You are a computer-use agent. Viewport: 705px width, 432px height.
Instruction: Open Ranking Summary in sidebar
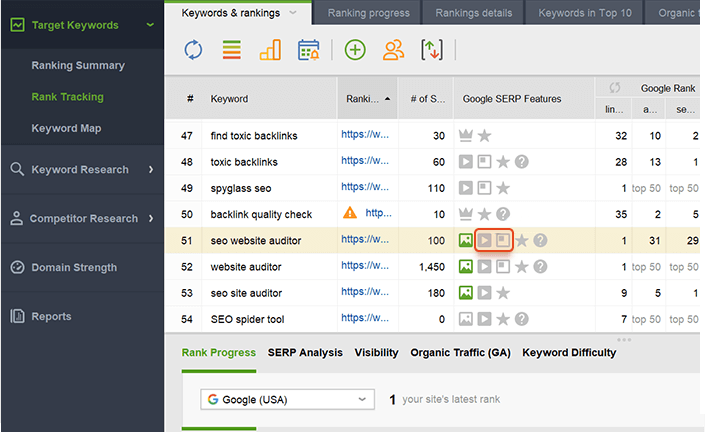point(78,65)
